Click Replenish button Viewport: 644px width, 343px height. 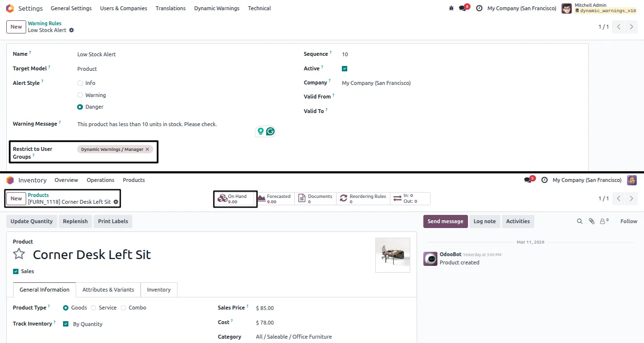pyautogui.click(x=75, y=221)
